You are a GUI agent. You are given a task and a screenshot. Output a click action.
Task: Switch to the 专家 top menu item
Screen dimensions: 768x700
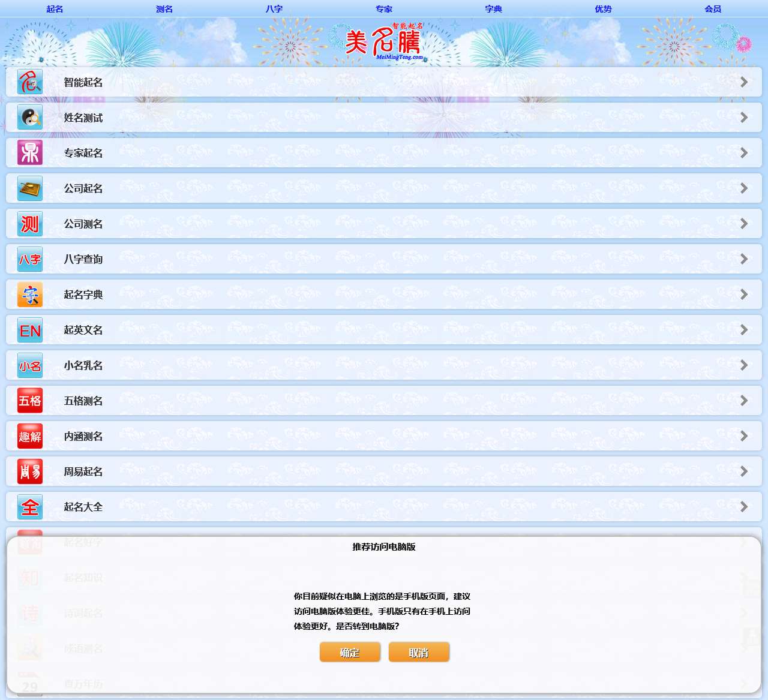click(x=384, y=9)
